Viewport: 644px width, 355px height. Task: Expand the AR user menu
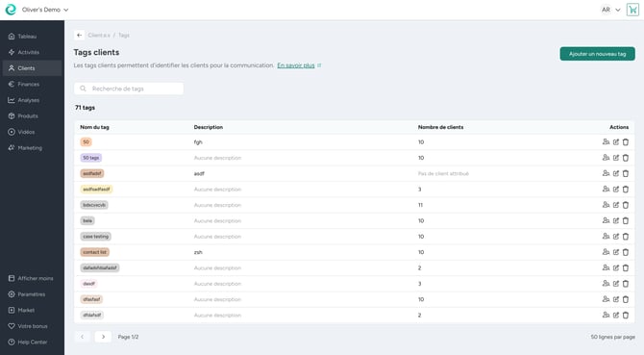click(610, 10)
